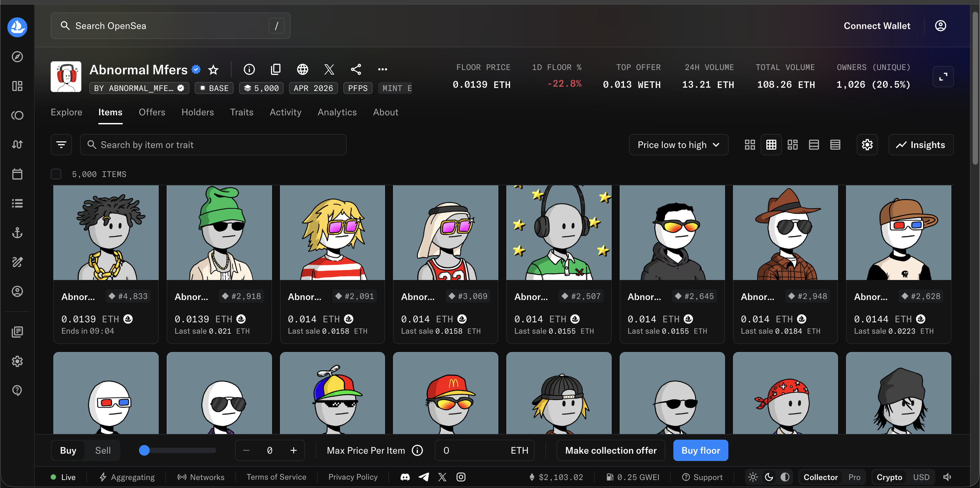This screenshot has height=488, width=980.
Task: Switch to mosaic grid view
Action: (x=792, y=145)
